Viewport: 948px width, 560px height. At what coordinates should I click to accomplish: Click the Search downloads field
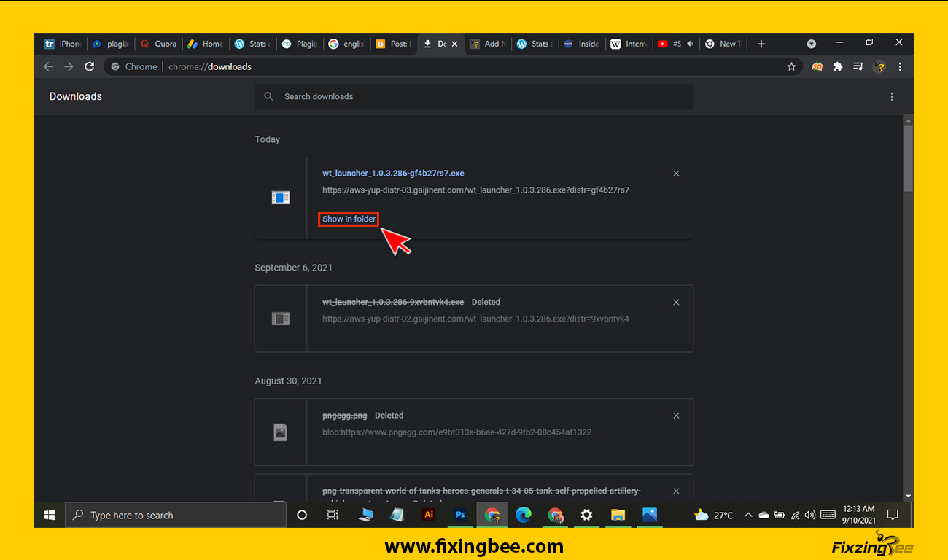click(x=474, y=96)
